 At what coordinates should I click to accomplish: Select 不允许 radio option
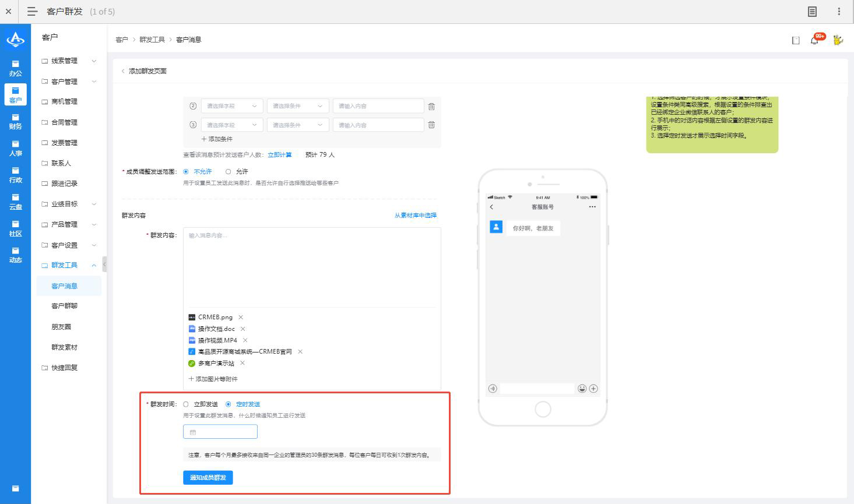(186, 172)
